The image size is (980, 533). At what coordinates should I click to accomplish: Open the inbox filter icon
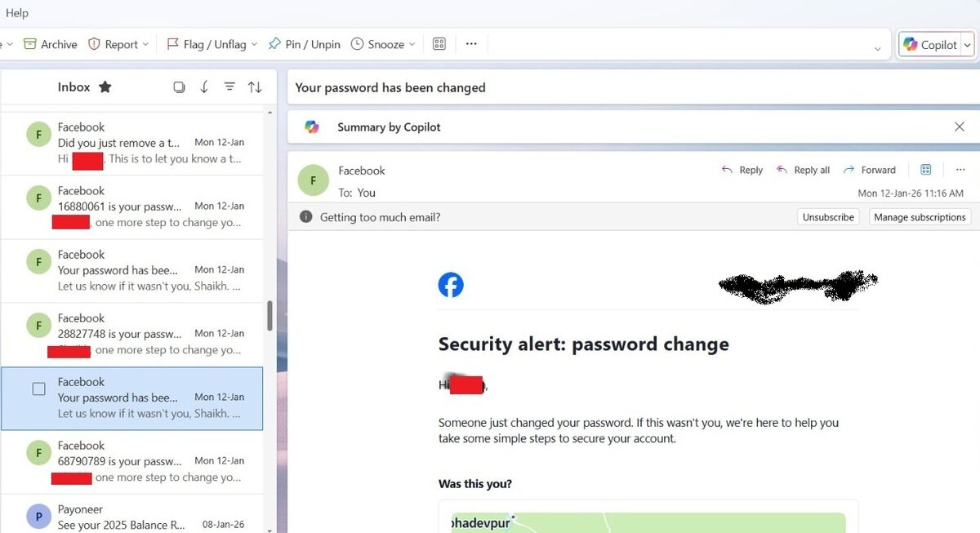click(229, 87)
